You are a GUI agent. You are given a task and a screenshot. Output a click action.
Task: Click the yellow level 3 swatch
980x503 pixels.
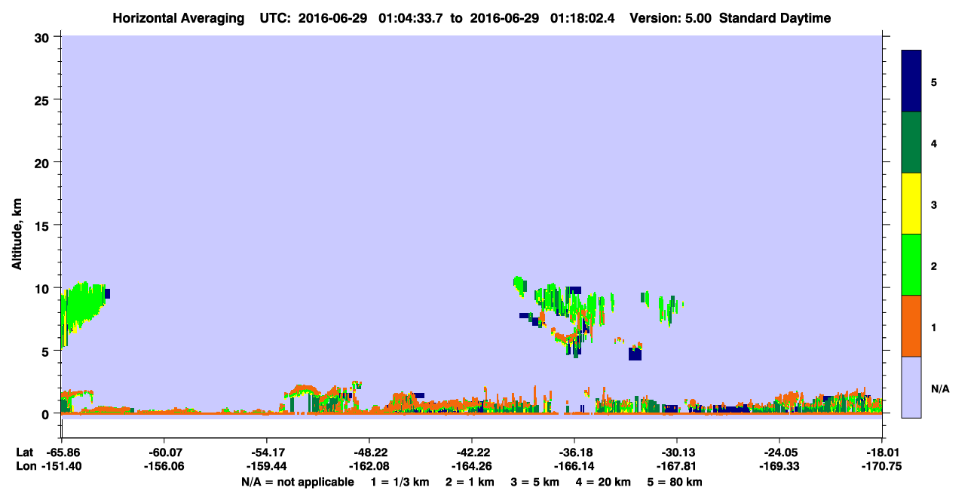click(x=911, y=204)
